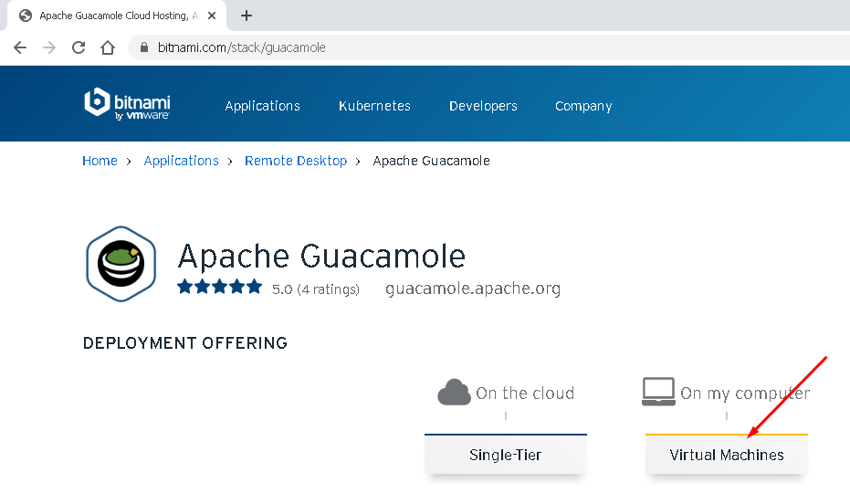Click the '5.0 (4 ratings)' text
This screenshot has width=850, height=504.
pos(316,289)
